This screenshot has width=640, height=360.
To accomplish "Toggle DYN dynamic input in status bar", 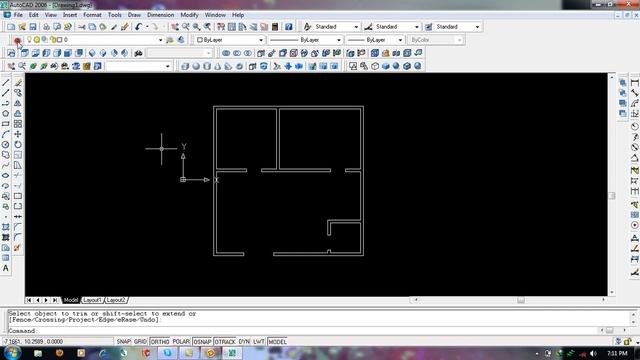I will pos(244,342).
